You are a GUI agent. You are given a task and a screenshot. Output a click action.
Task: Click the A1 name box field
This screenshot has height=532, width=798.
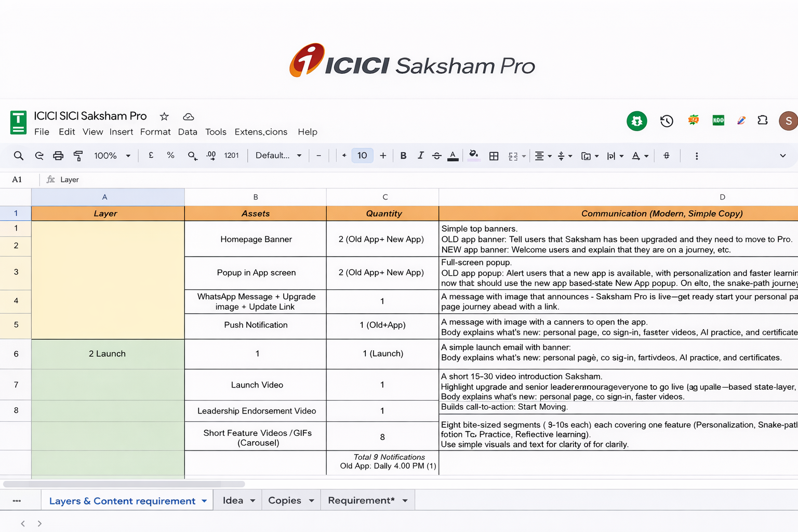pyautogui.click(x=17, y=180)
